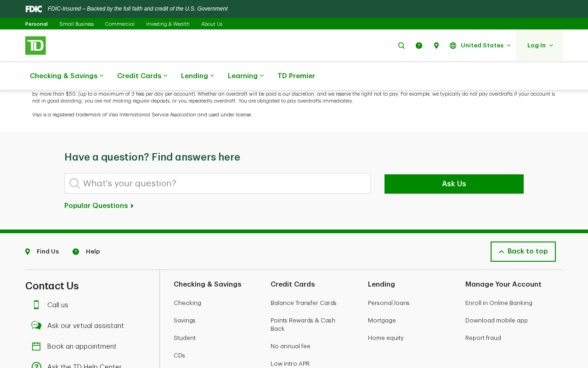Click Enroll in Online Banking link
588x368 pixels.
(x=499, y=303)
